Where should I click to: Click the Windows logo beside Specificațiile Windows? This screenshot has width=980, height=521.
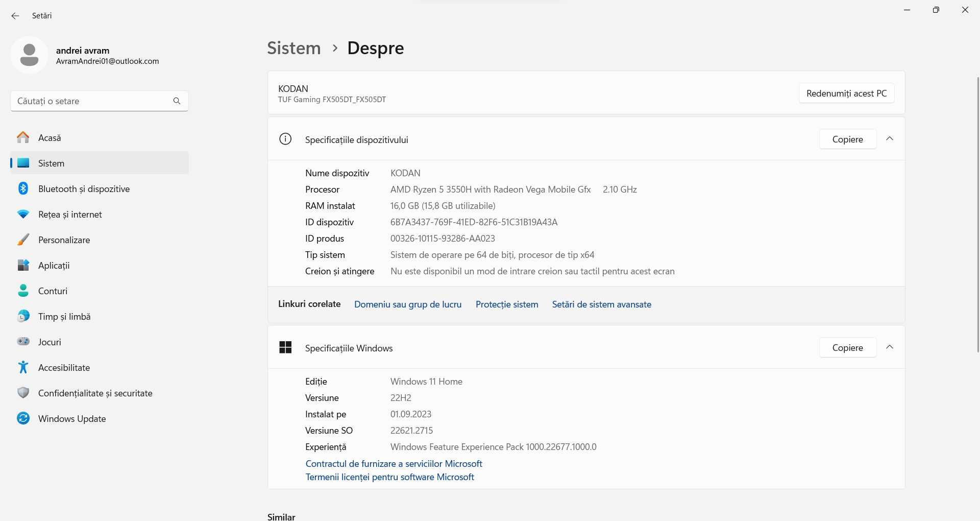coord(285,347)
